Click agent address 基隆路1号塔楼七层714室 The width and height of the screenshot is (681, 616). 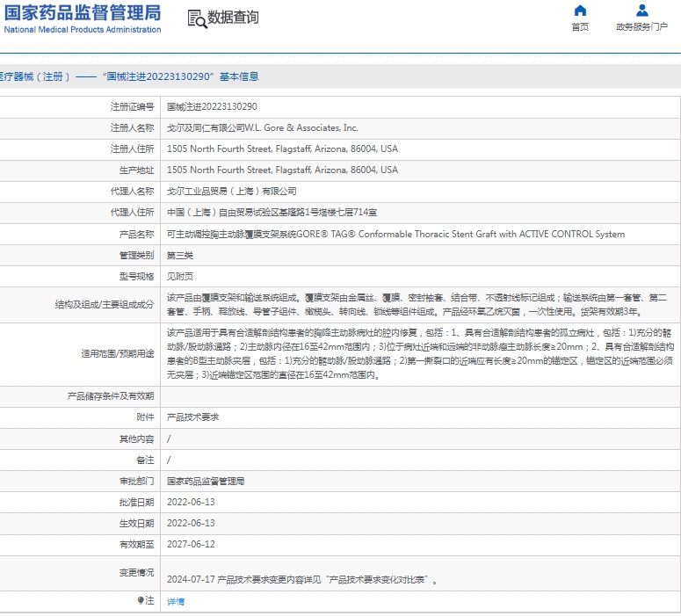pos(272,213)
